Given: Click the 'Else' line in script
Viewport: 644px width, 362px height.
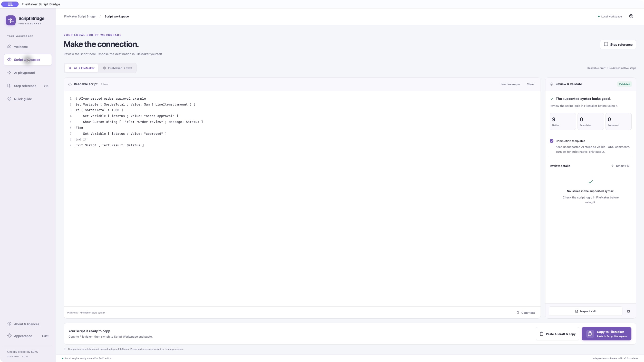Looking at the screenshot, I should coord(79,128).
